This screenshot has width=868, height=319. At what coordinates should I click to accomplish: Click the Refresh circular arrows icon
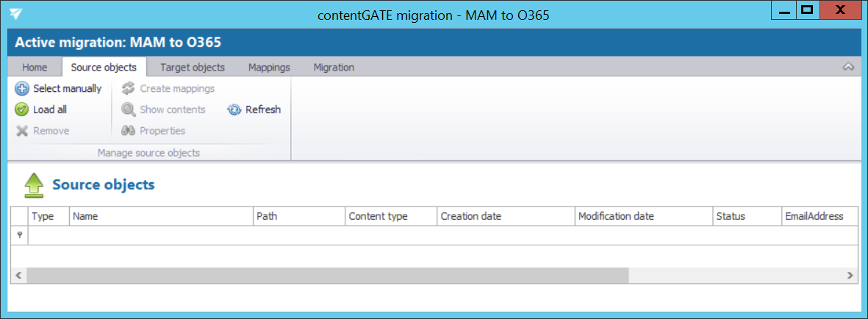pos(234,110)
